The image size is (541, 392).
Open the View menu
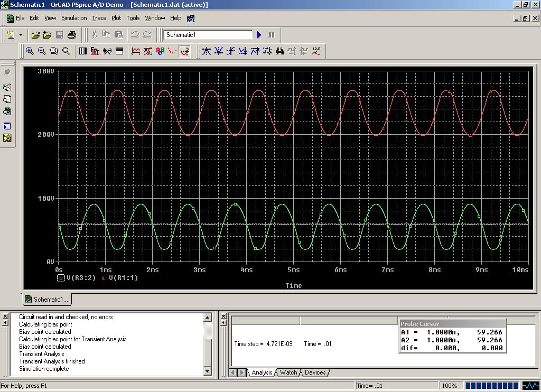(x=50, y=18)
